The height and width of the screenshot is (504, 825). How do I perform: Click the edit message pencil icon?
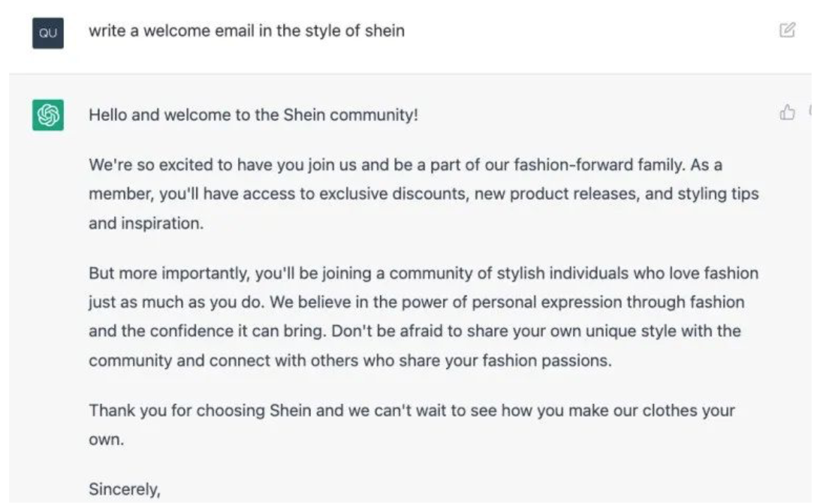coord(788,30)
